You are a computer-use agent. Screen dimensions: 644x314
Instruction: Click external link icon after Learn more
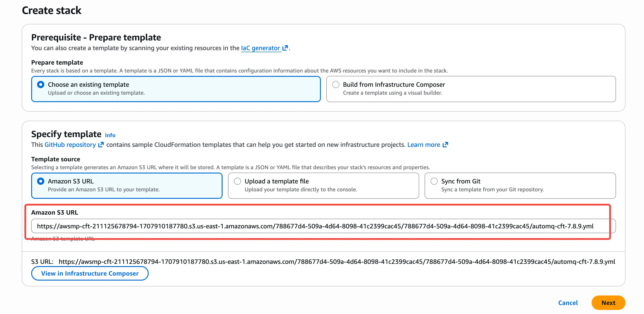pos(445,145)
